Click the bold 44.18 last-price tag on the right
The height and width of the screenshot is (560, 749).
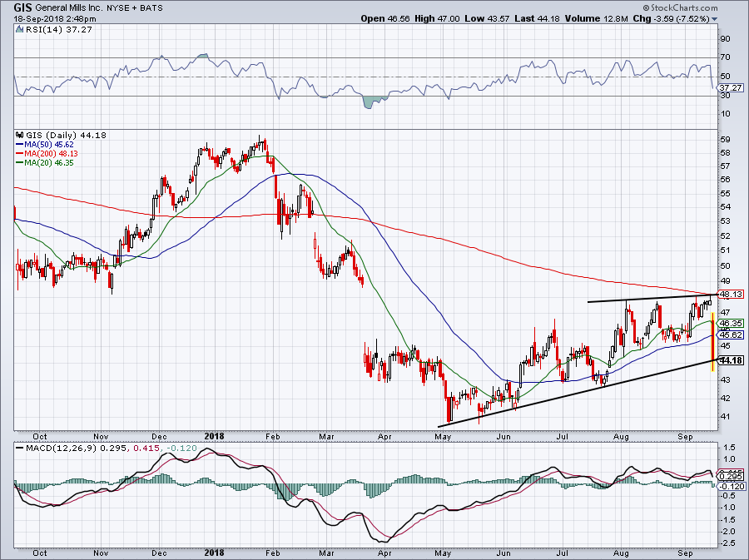731,360
